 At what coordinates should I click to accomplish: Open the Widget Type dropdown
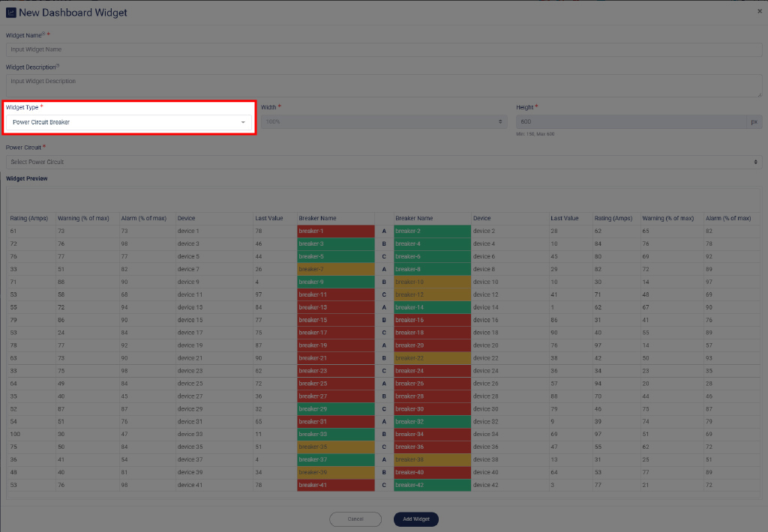coord(129,122)
